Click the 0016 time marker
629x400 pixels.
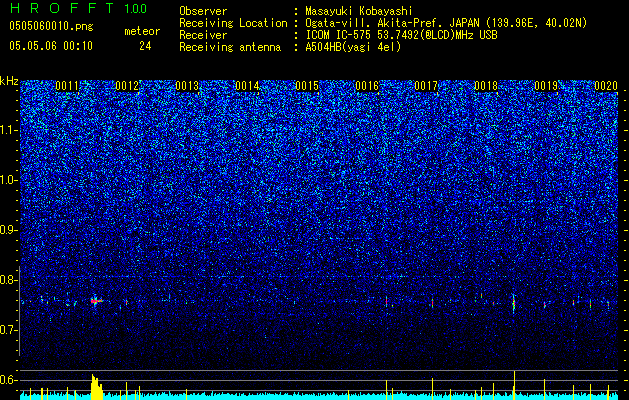(x=367, y=86)
